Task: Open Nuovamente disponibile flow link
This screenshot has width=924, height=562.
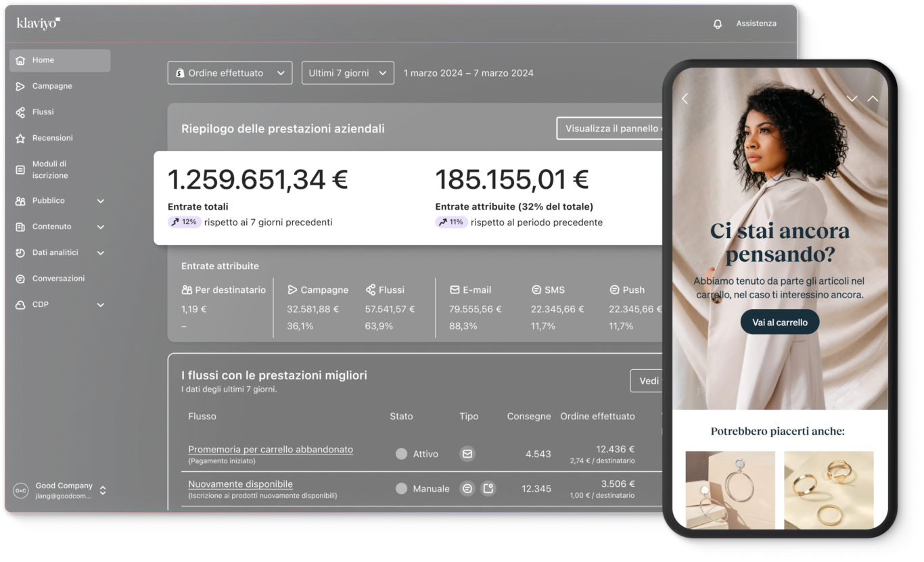Action: click(x=240, y=484)
